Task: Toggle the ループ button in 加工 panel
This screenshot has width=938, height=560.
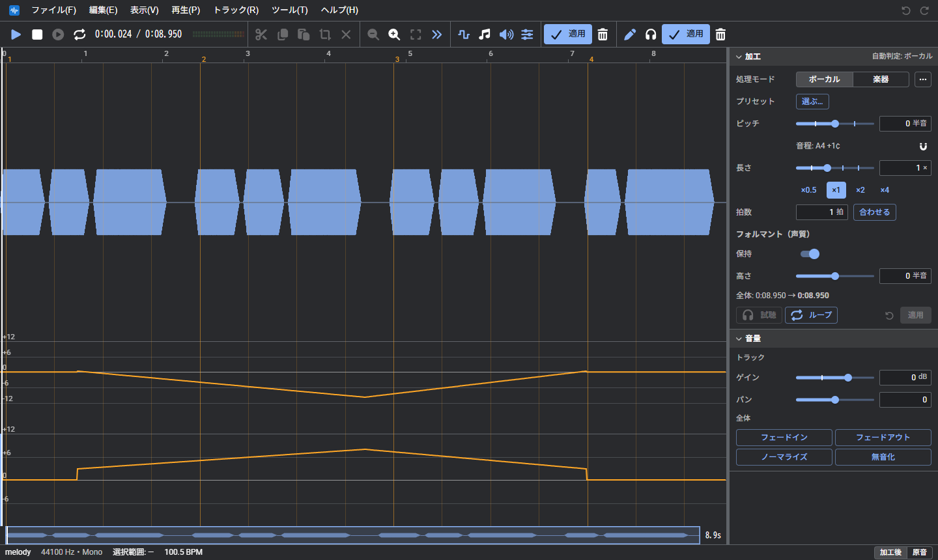Action: tap(811, 315)
